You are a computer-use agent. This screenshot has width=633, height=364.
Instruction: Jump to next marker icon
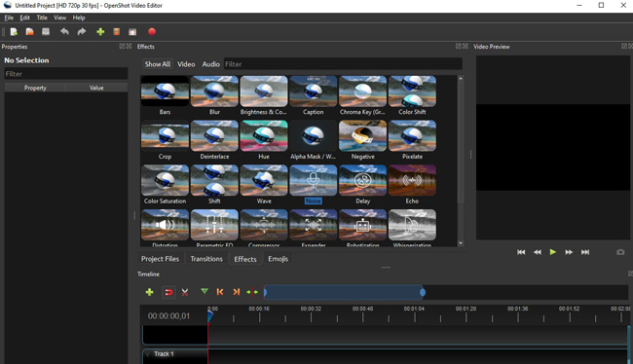[x=237, y=292]
